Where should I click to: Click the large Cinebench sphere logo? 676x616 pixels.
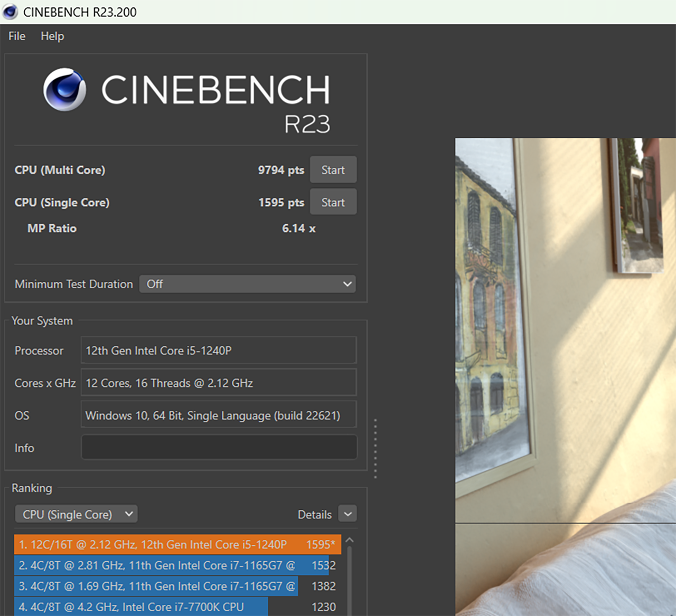coord(65,89)
